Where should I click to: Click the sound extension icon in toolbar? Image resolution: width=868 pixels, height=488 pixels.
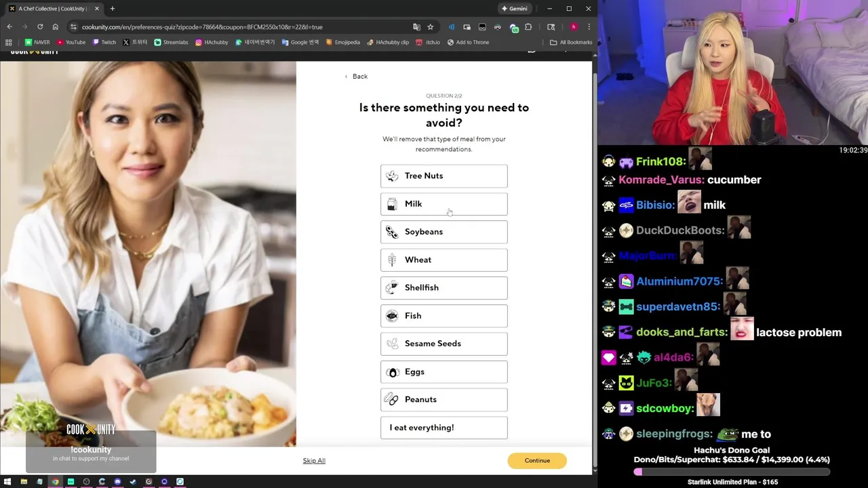click(x=452, y=27)
